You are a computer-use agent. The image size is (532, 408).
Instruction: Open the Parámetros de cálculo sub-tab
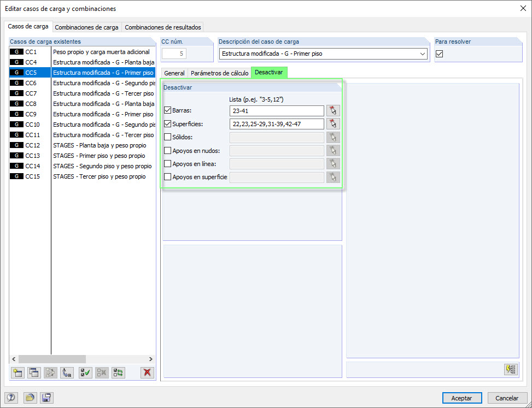(x=219, y=73)
